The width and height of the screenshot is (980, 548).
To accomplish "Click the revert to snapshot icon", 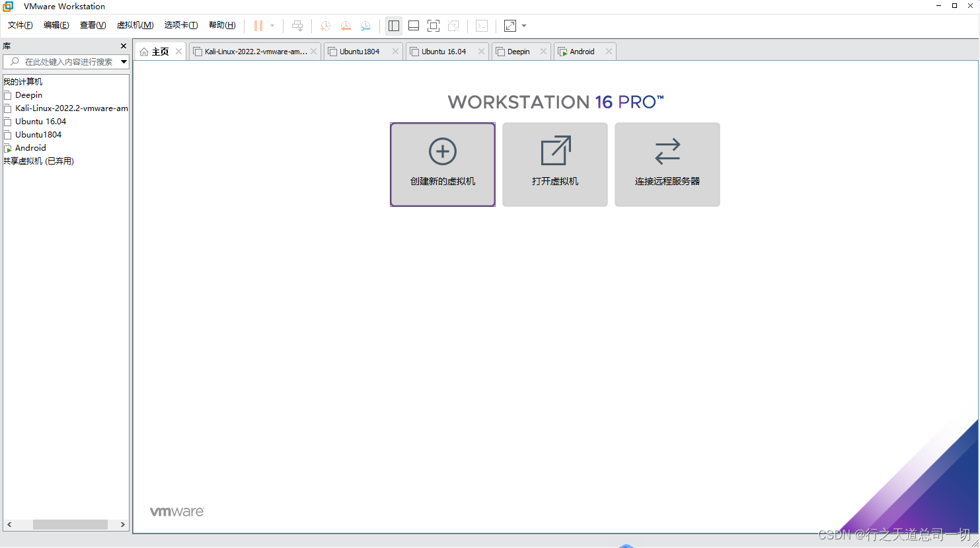I will tap(346, 26).
